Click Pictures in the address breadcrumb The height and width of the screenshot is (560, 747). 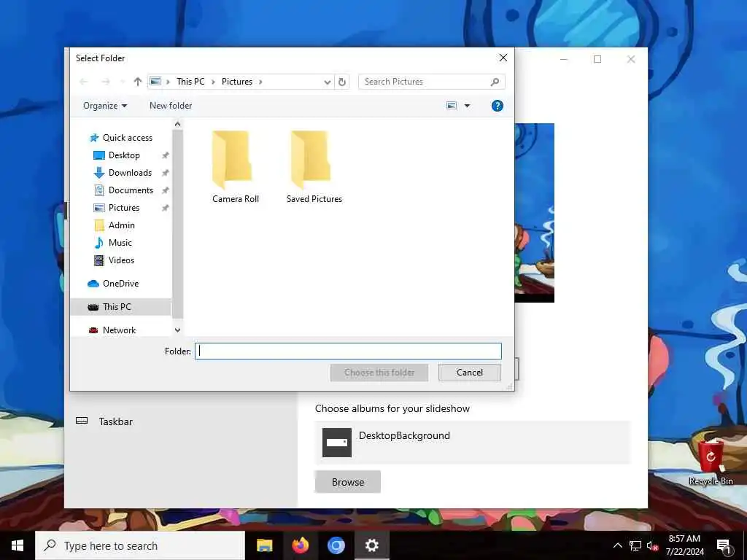tap(237, 82)
